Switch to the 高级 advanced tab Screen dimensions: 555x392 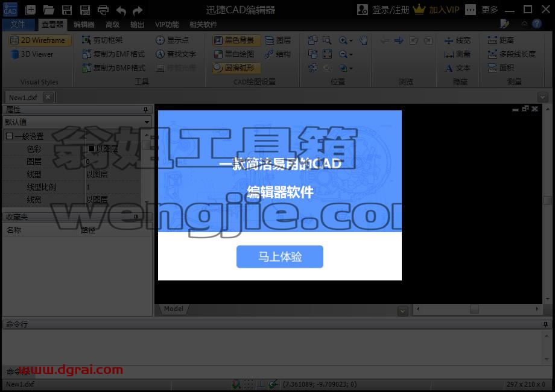coord(113,24)
